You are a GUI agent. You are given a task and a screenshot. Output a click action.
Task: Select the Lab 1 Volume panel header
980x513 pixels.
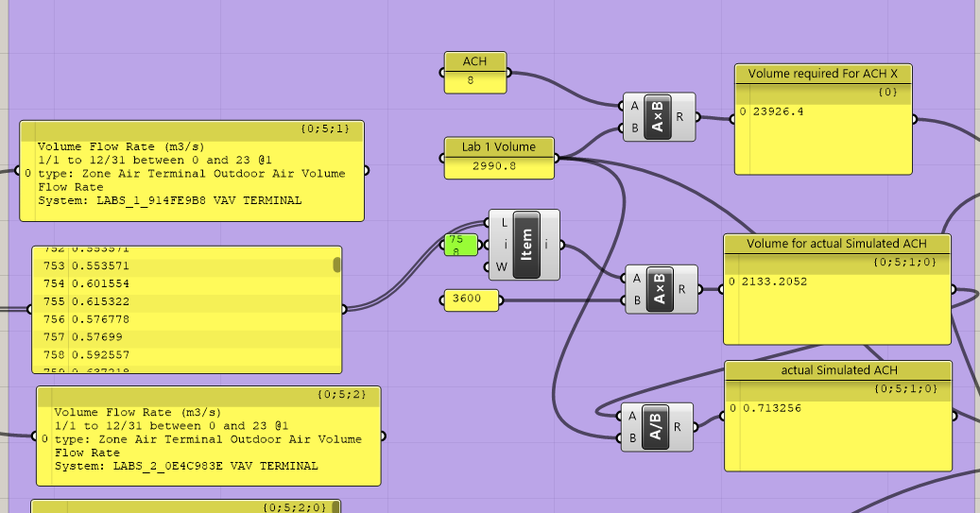[x=499, y=146]
